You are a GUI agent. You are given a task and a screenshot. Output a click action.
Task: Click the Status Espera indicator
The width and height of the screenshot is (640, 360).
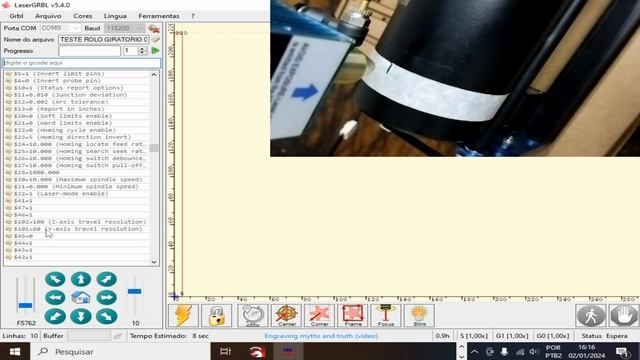[x=604, y=336]
